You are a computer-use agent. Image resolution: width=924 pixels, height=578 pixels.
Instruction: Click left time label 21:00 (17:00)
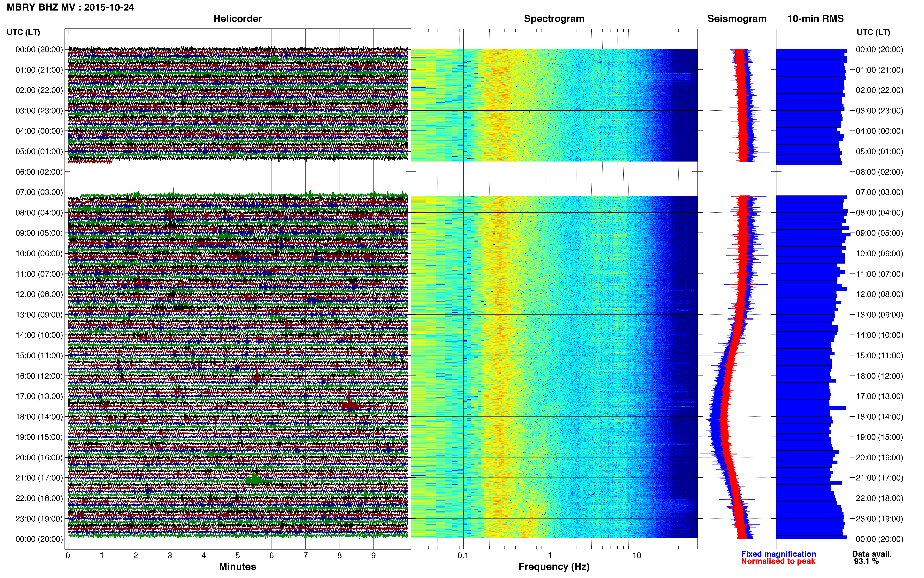pos(39,478)
